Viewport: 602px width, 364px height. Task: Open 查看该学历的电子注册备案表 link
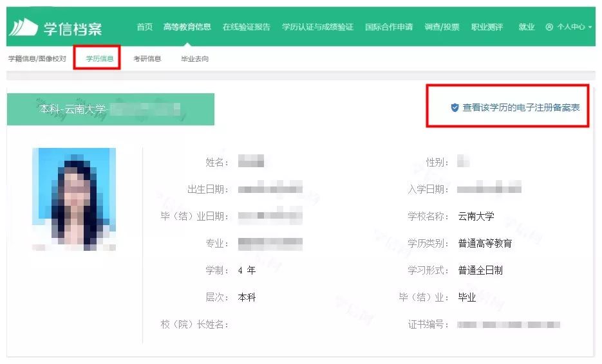point(521,108)
